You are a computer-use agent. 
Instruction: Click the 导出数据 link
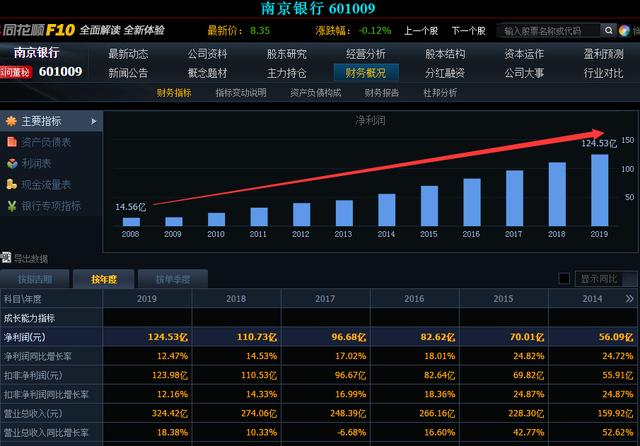tap(31, 258)
